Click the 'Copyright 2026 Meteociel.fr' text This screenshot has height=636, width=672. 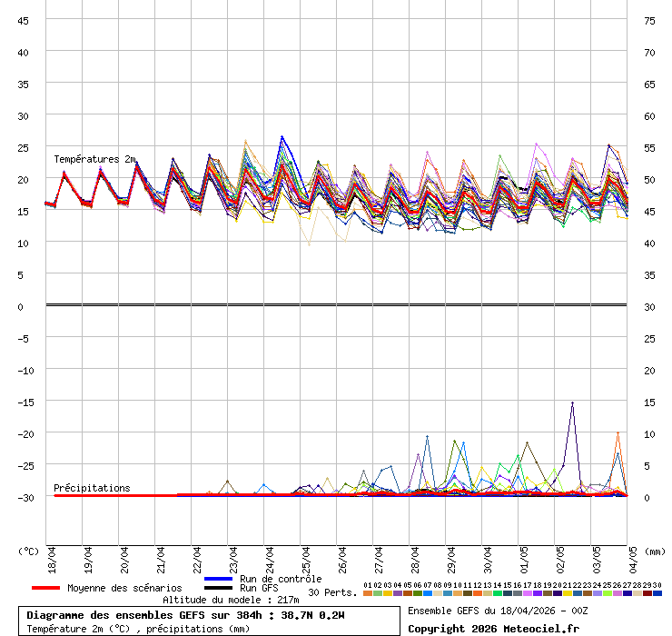(493, 628)
